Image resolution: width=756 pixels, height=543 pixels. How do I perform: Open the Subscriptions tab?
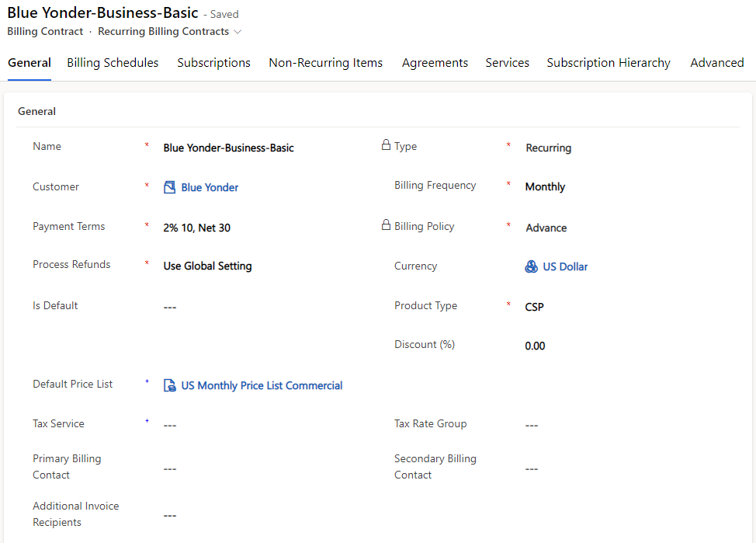tap(213, 63)
